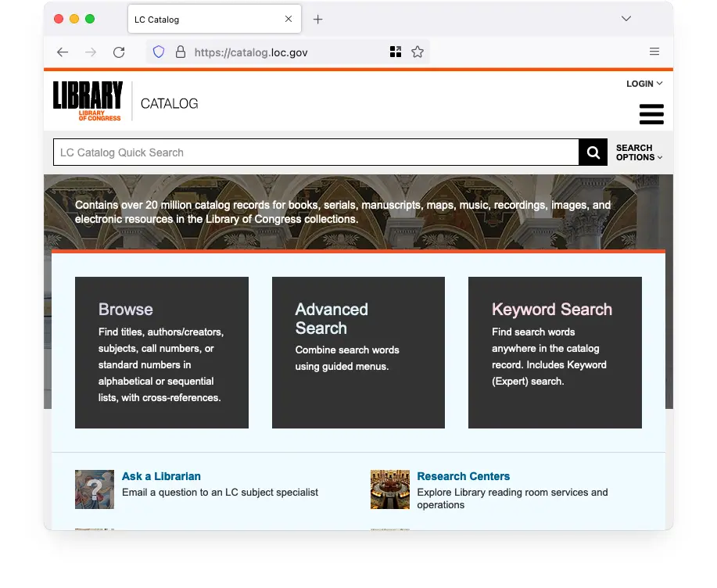Screen dimensions: 717x588
Task: Bookmark this page with star icon
Action: 418,52
